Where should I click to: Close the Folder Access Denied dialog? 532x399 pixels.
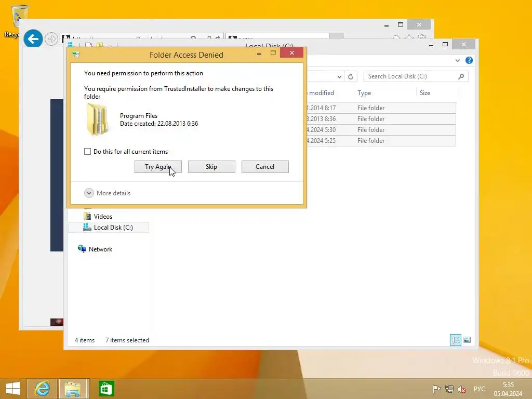click(292, 53)
